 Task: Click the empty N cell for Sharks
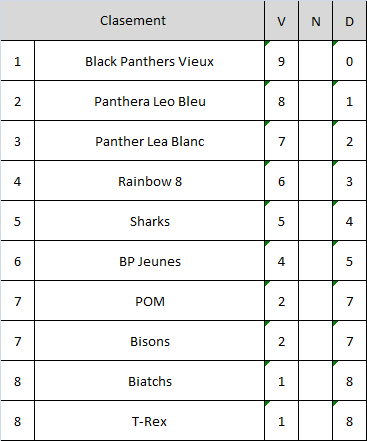315,221
